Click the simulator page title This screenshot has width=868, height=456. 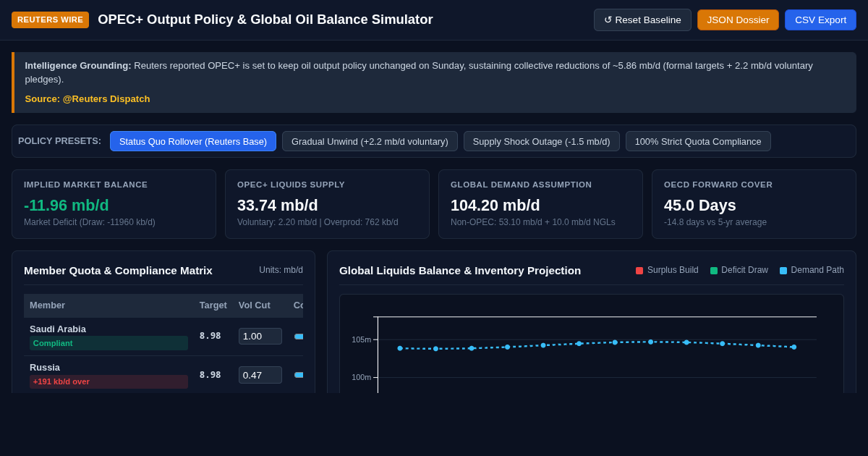click(x=265, y=20)
